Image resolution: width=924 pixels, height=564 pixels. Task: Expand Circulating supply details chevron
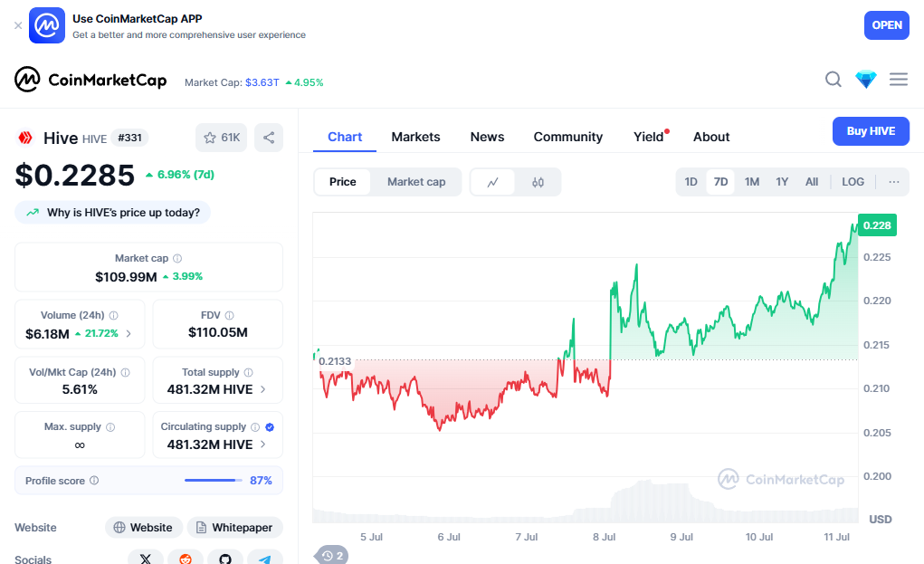point(263,445)
